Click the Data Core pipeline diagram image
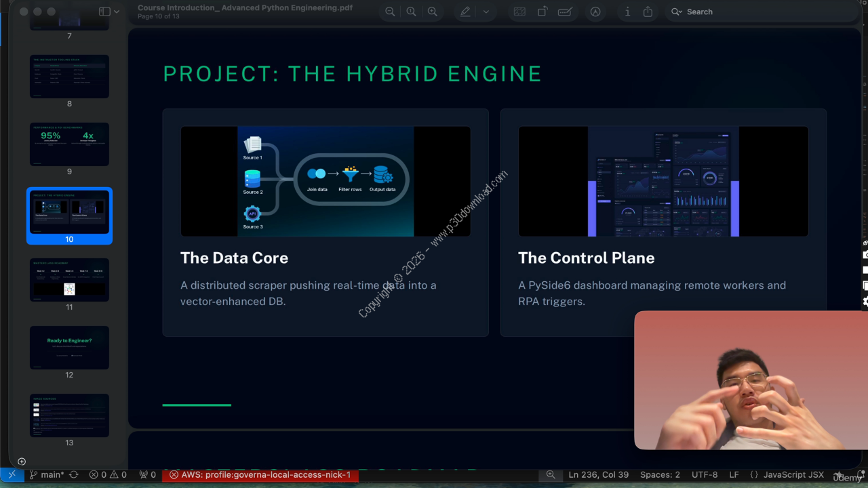Viewport: 868px width, 488px height. 325,182
